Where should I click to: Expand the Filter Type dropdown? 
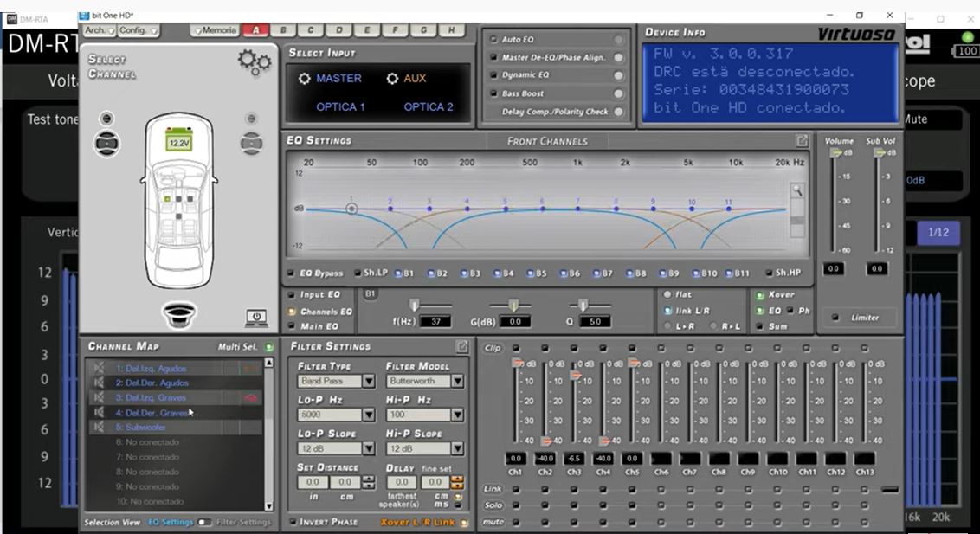point(369,381)
